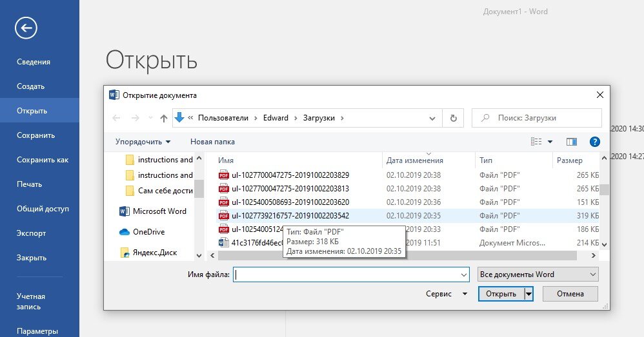
Task: Select file ul-1027700047275-20191002203813
Action: click(290, 189)
